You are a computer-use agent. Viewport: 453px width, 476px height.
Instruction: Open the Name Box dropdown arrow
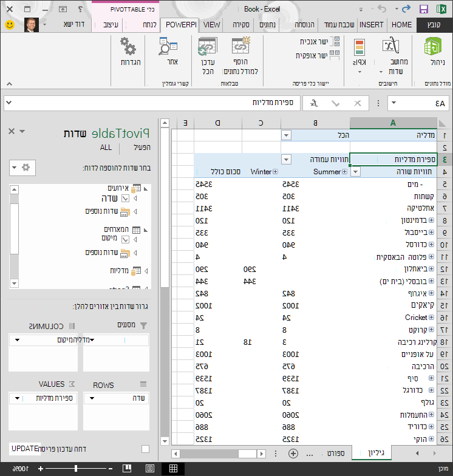click(393, 103)
